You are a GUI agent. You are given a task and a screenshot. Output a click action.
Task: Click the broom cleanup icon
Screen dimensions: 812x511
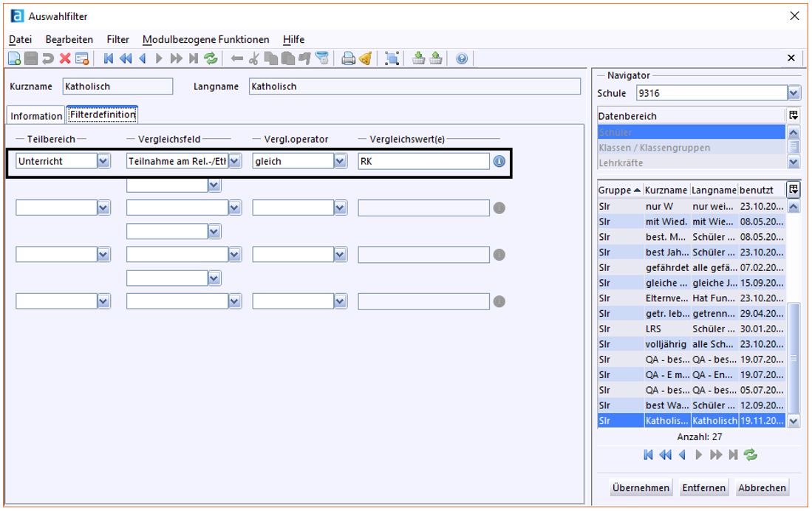(x=366, y=58)
